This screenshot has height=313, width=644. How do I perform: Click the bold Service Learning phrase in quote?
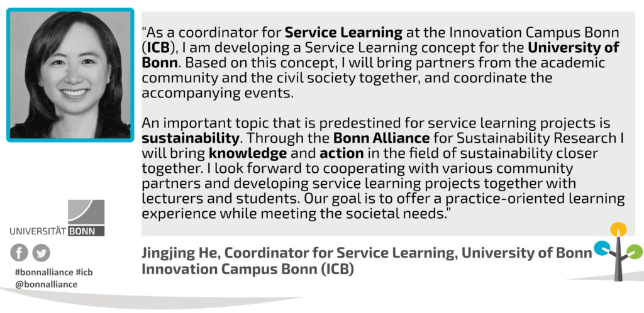tap(344, 31)
